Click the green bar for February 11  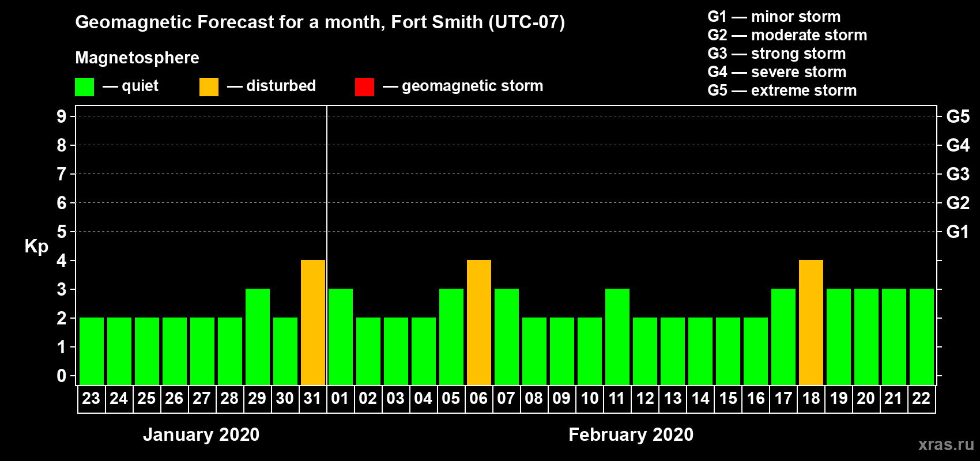click(617, 337)
